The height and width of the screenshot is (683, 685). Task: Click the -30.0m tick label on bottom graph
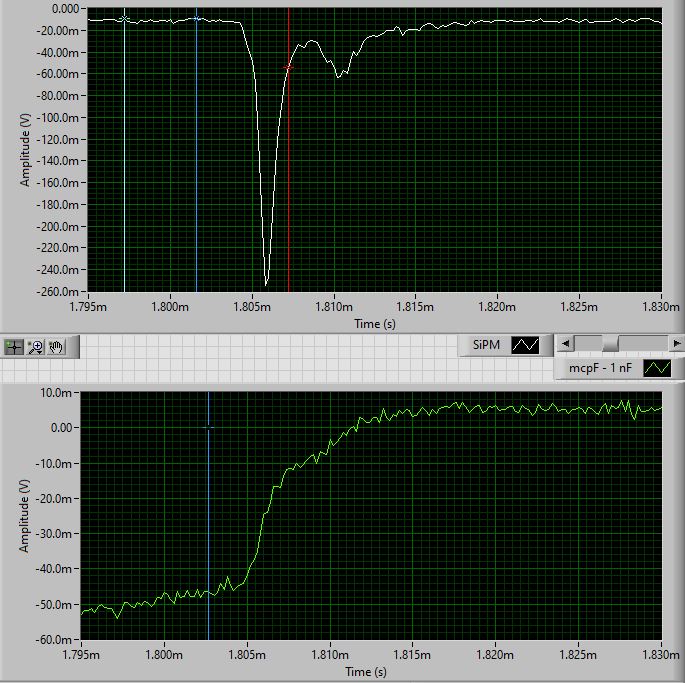53,534
